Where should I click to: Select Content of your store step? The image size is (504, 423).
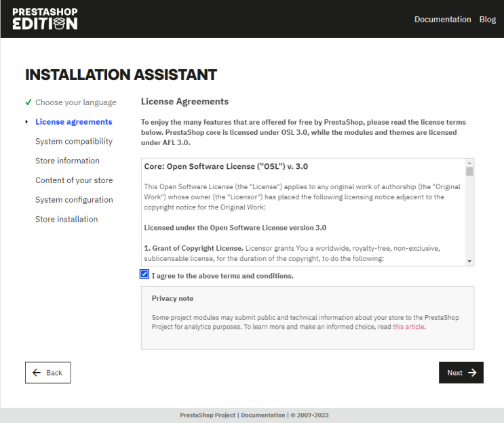pos(74,180)
